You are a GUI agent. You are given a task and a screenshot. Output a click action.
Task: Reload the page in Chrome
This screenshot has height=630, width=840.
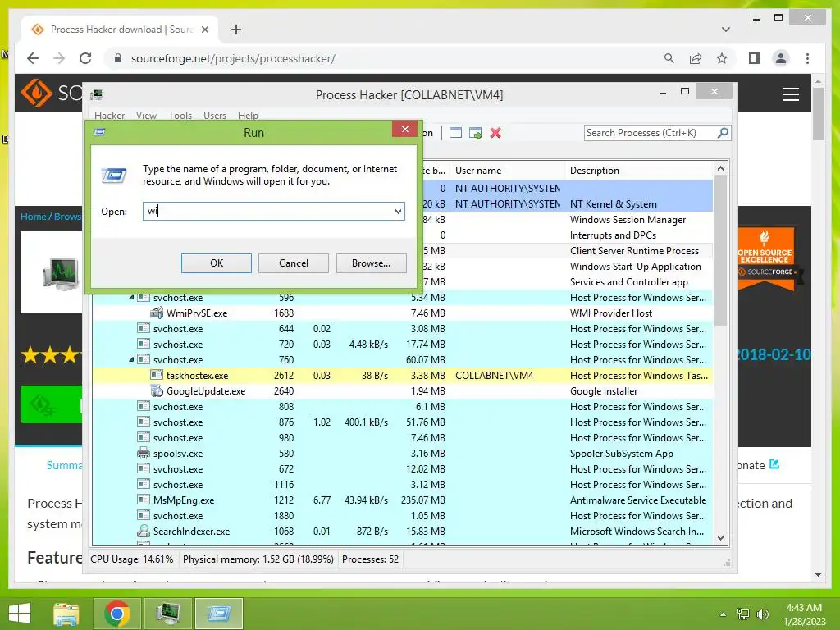(x=85, y=58)
